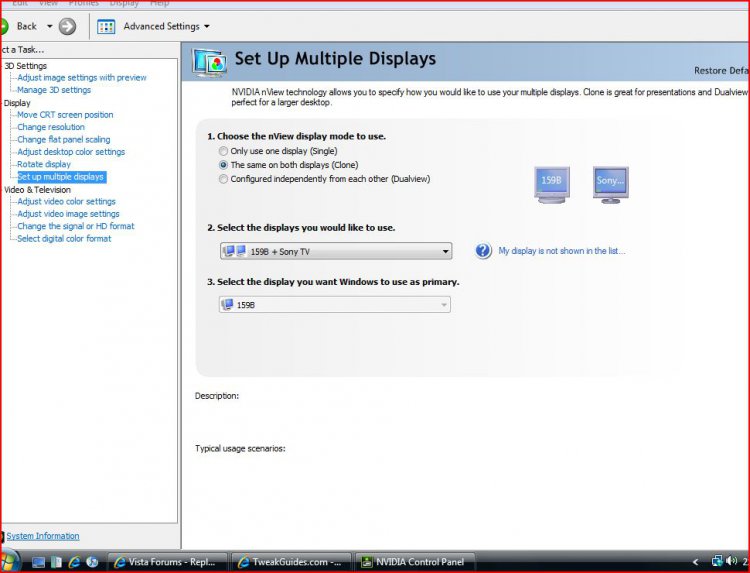Expand hidden system tray icons arrow
The image size is (750, 573).
695,562
